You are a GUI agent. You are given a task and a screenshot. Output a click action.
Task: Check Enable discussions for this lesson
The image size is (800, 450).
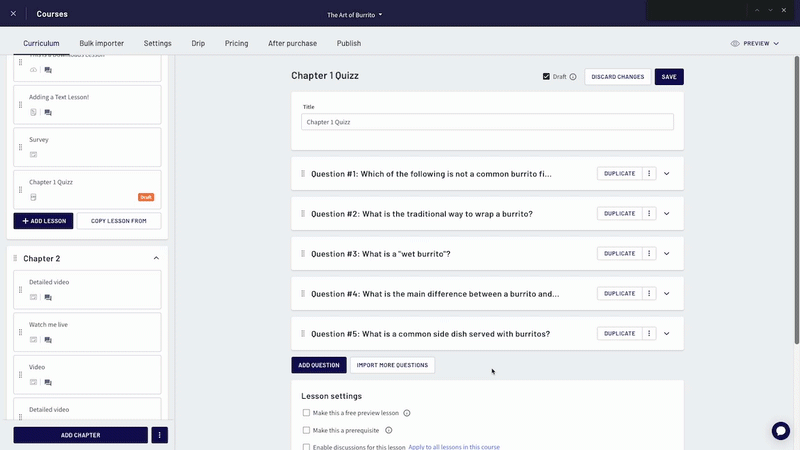(306, 447)
